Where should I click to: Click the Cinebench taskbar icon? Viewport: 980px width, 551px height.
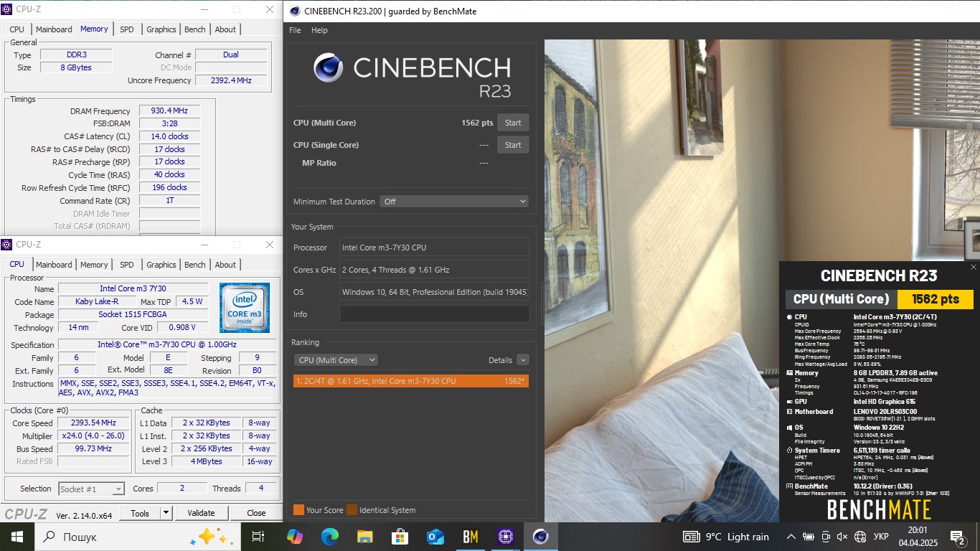pos(540,537)
